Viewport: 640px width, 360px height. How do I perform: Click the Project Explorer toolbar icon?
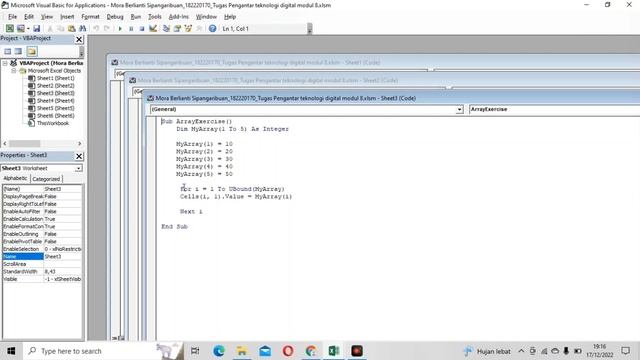pos(166,29)
